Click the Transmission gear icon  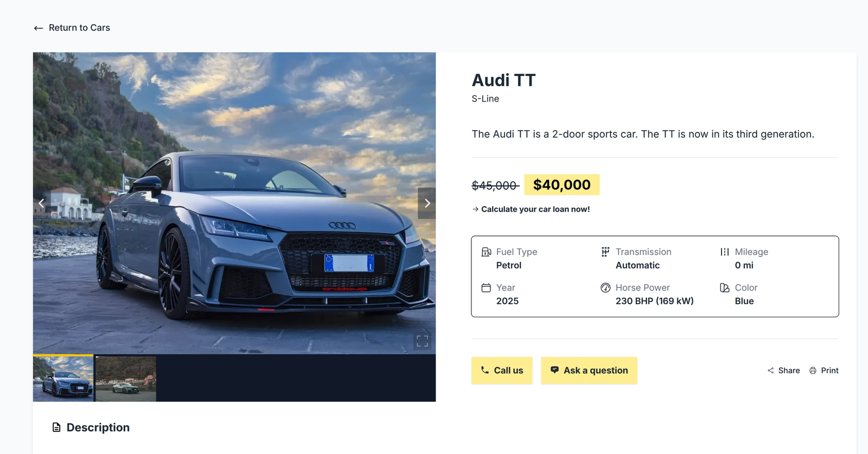(x=605, y=252)
